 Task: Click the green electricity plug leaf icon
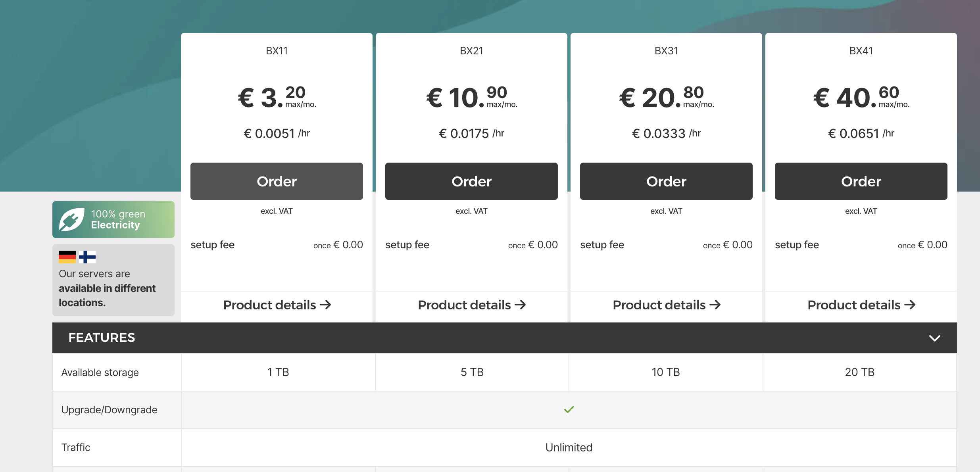click(x=71, y=219)
